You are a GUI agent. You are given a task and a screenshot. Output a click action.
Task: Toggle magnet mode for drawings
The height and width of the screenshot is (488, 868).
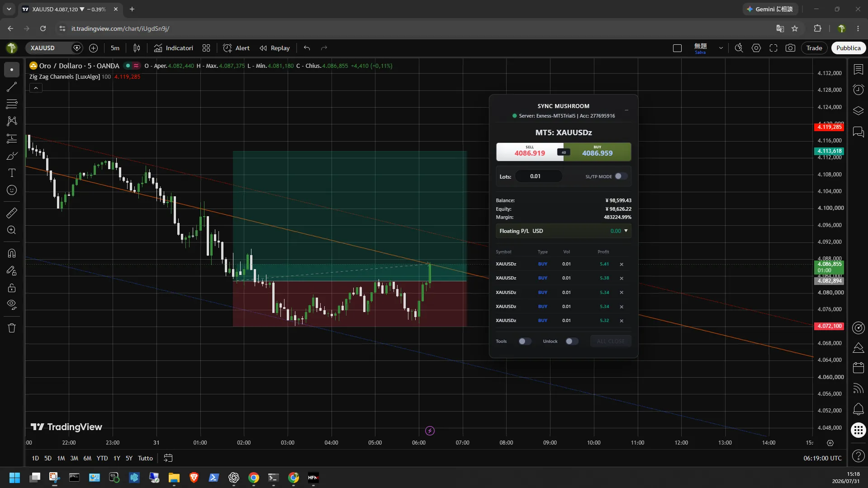click(12, 253)
